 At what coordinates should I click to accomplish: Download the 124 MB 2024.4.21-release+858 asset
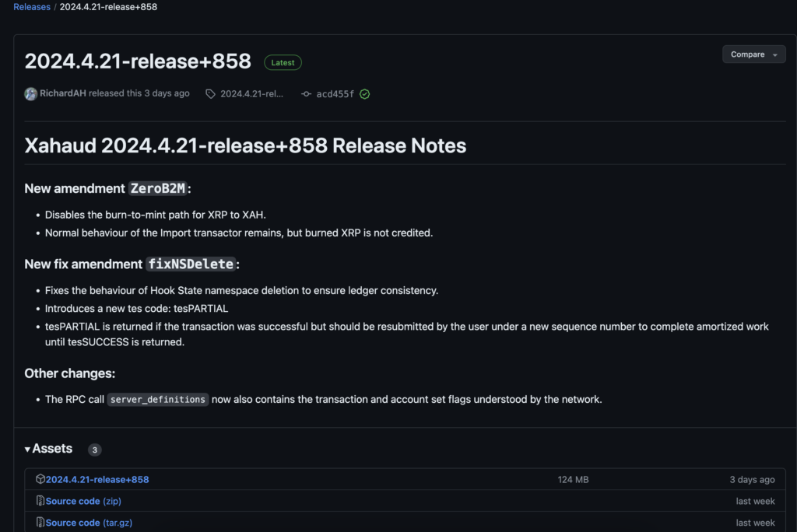[x=97, y=480]
